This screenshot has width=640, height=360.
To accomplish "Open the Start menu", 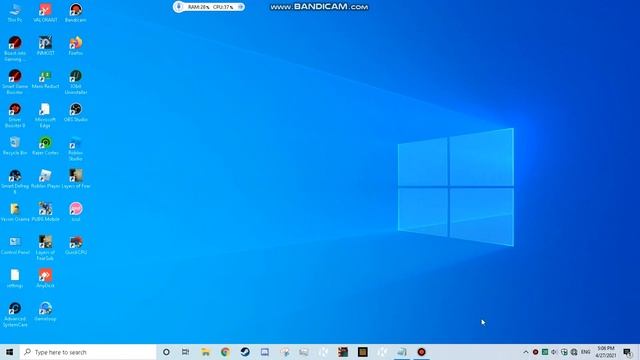I will (x=10, y=352).
